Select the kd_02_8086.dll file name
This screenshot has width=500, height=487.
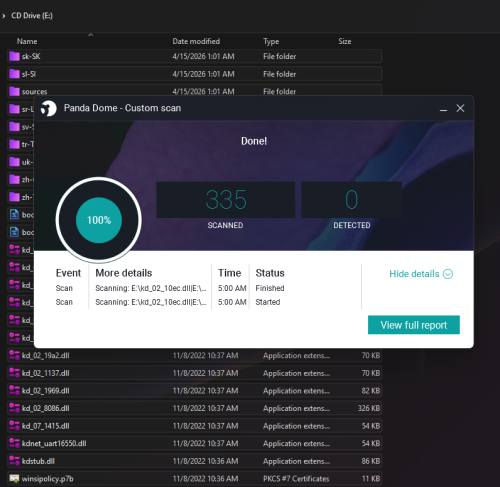click(46, 408)
